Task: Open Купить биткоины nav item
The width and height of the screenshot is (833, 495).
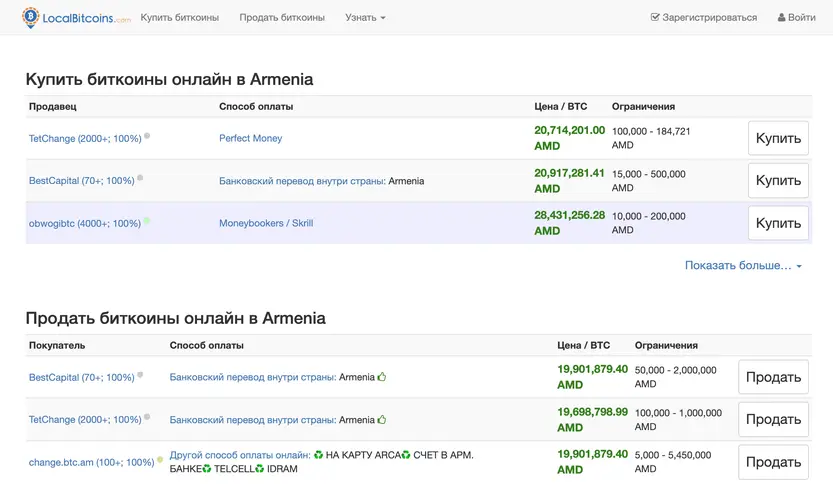Action: point(180,18)
